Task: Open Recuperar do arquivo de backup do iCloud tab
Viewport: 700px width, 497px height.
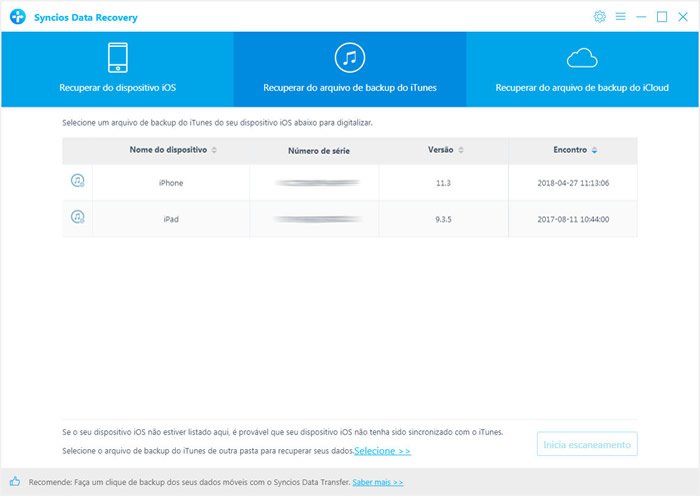Action: tap(582, 69)
